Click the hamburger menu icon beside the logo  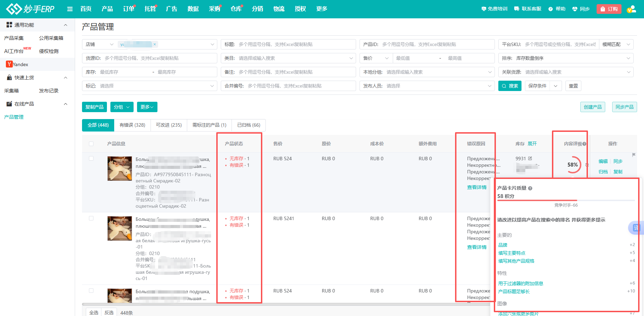(x=70, y=9)
